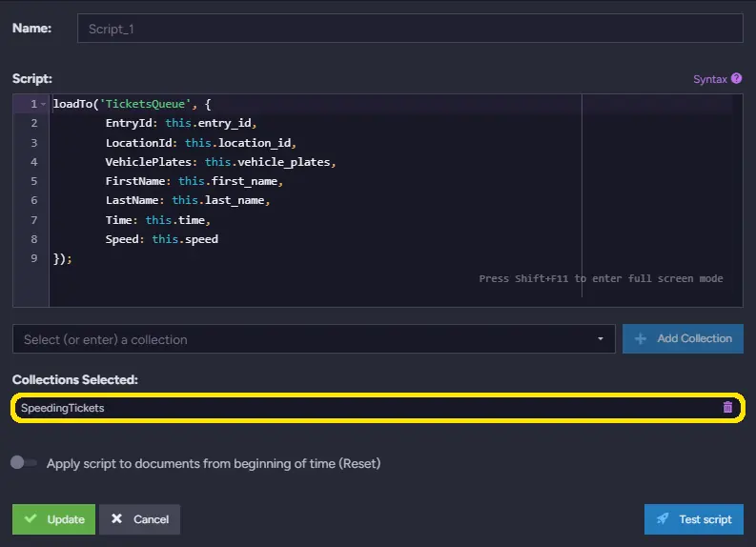
Task: Save changes with the Update button
Action: (x=53, y=519)
